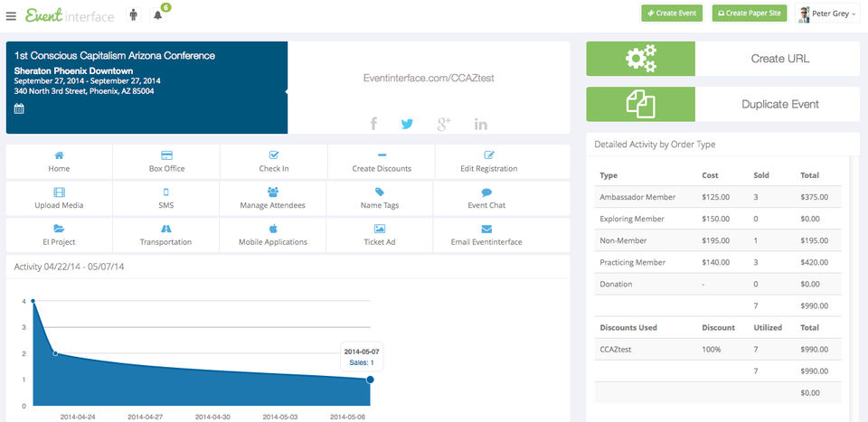Share event via Twitter icon

[x=407, y=124]
